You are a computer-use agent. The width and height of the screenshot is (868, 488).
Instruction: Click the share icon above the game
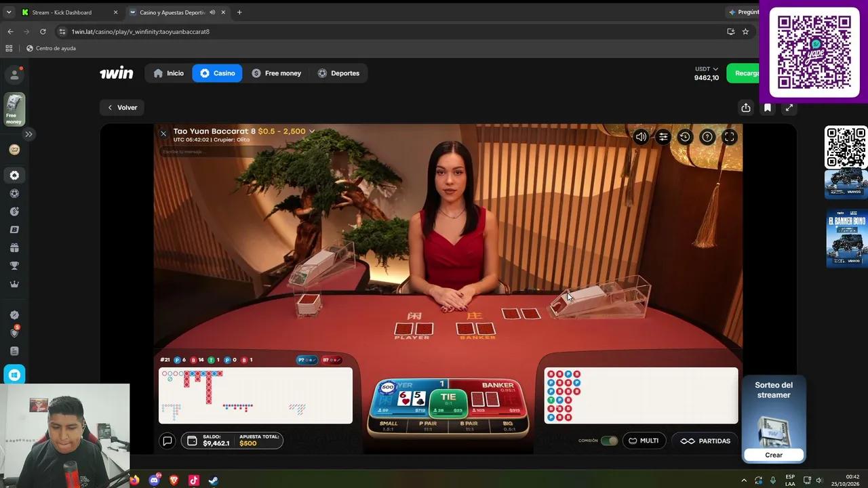click(746, 108)
